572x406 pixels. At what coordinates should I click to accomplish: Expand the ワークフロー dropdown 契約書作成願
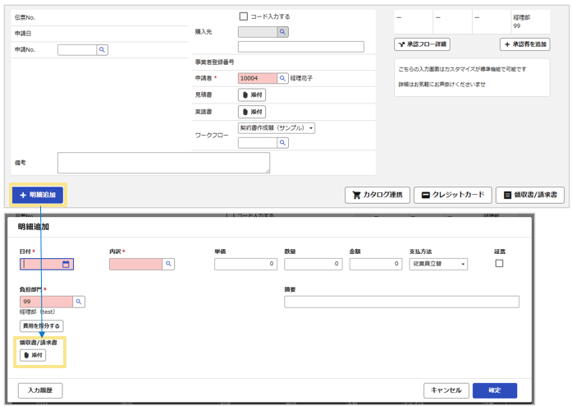(277, 128)
